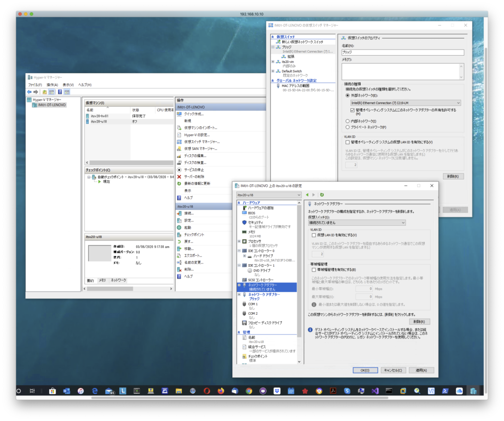
Task: Click the back arrow in Hyper-V Manager toolbar
Action: 29,92
